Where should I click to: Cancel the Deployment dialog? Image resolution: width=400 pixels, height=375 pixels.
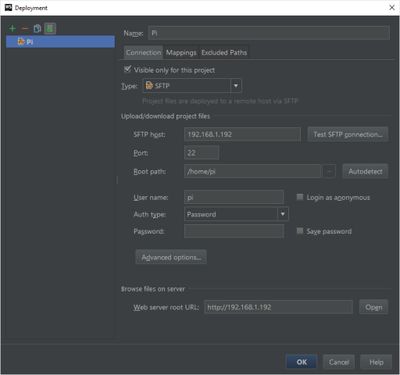tap(339, 362)
